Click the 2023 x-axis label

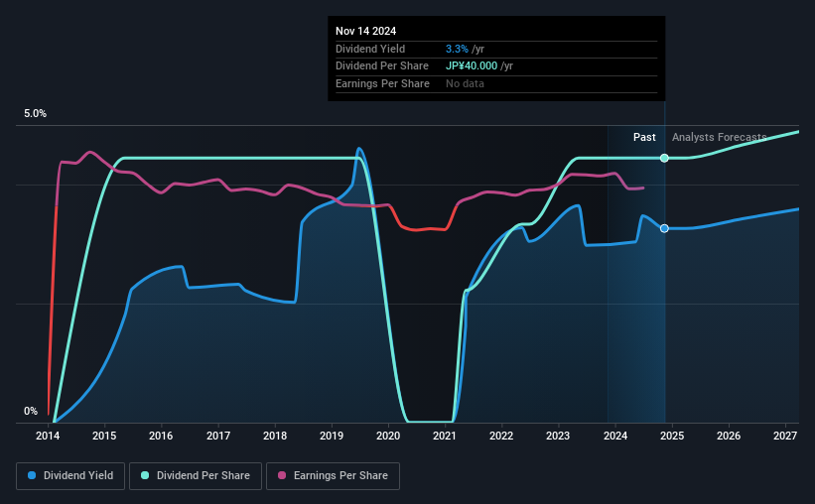click(558, 436)
